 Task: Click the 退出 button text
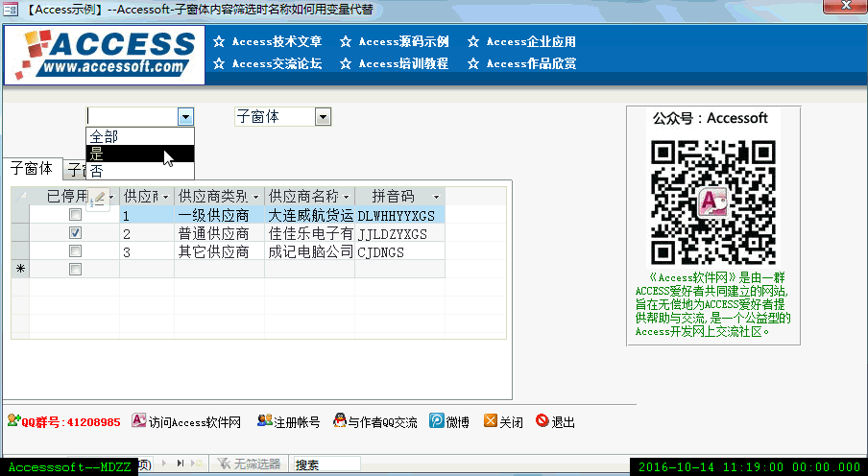tap(563, 422)
